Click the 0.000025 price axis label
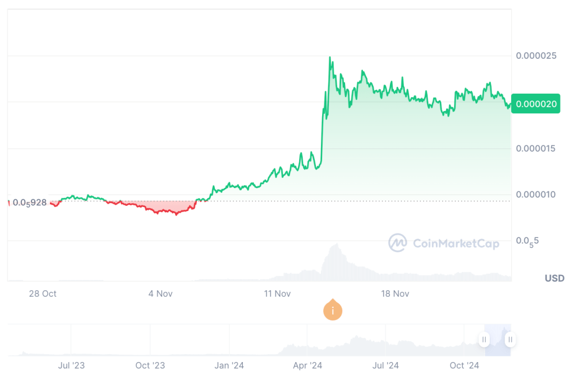588x376 pixels. pos(536,56)
